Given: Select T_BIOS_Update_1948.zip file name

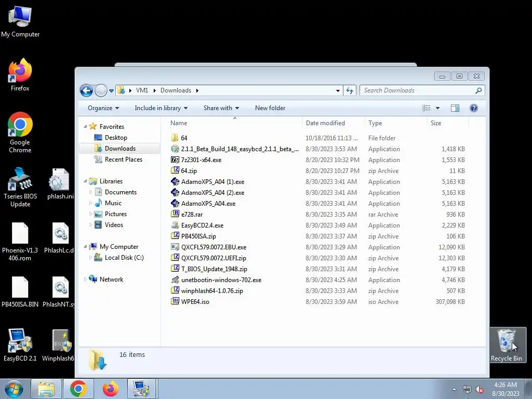Looking at the screenshot, I should click(x=214, y=269).
